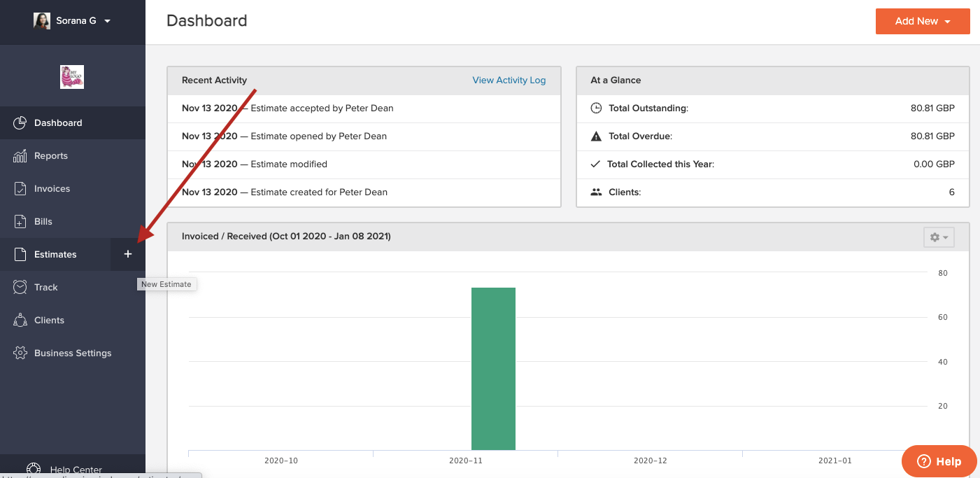980x478 pixels.
Task: Click the plus icon for New Estimate
Action: click(x=128, y=254)
